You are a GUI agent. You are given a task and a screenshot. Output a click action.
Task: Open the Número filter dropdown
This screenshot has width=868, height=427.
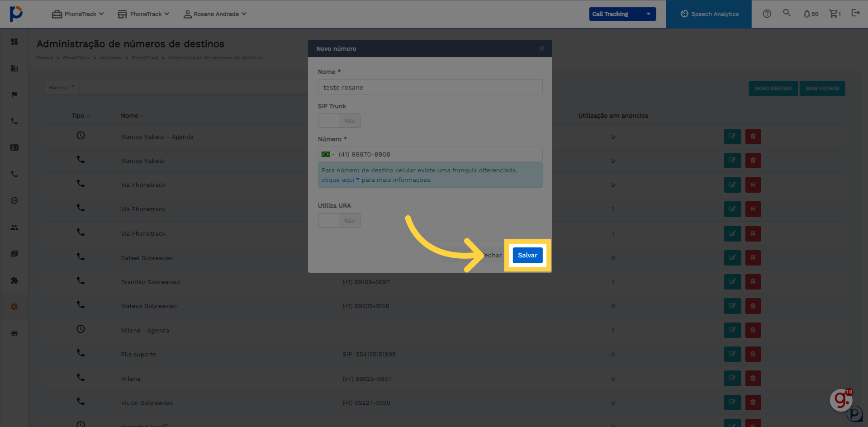[62, 87]
